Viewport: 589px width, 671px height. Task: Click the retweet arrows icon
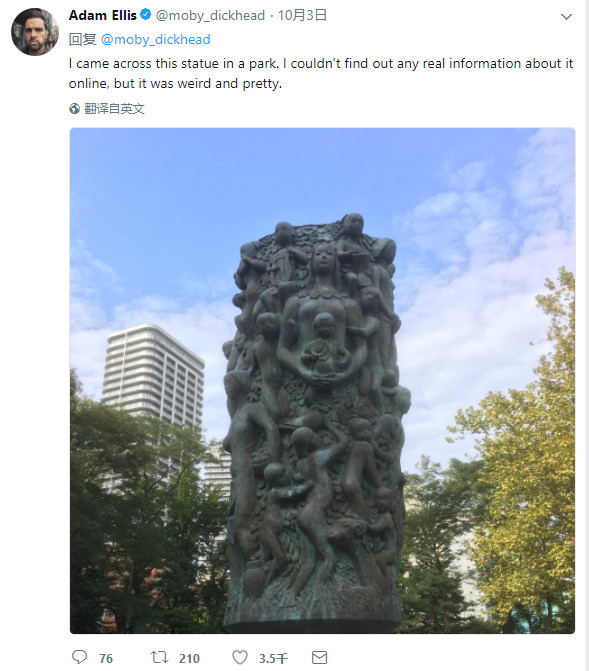point(160,657)
